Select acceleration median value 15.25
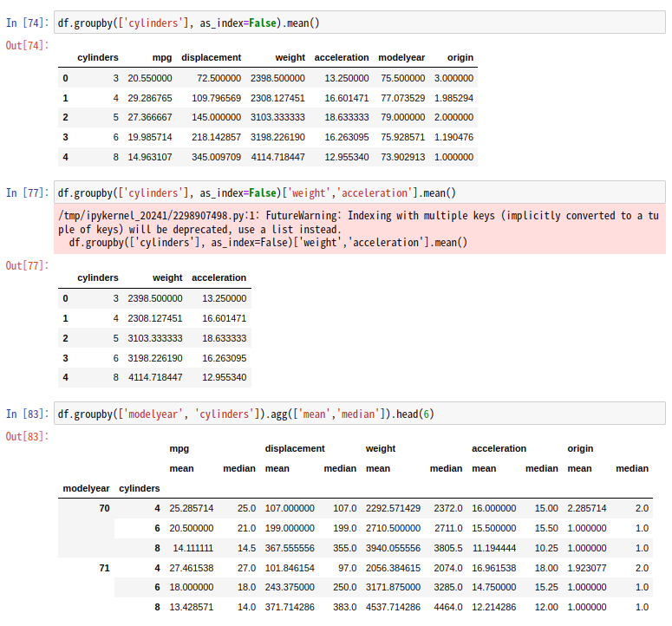The image size is (672, 626). (546, 587)
